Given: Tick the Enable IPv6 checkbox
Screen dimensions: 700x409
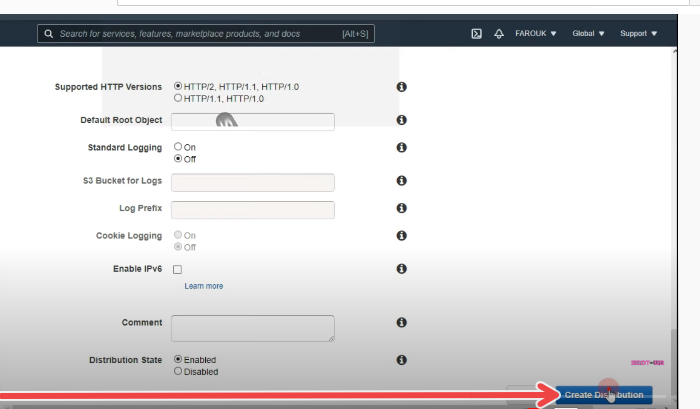Looking at the screenshot, I should click(178, 269).
